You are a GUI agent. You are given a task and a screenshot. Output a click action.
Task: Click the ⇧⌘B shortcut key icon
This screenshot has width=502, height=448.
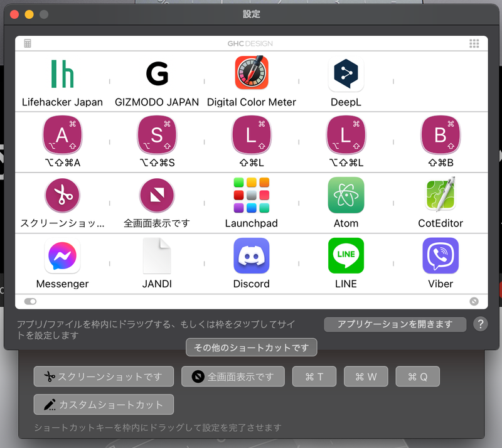(441, 135)
